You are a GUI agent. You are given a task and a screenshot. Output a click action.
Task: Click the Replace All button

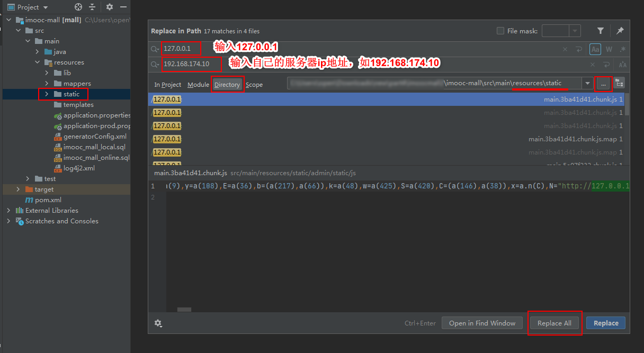pyautogui.click(x=554, y=323)
